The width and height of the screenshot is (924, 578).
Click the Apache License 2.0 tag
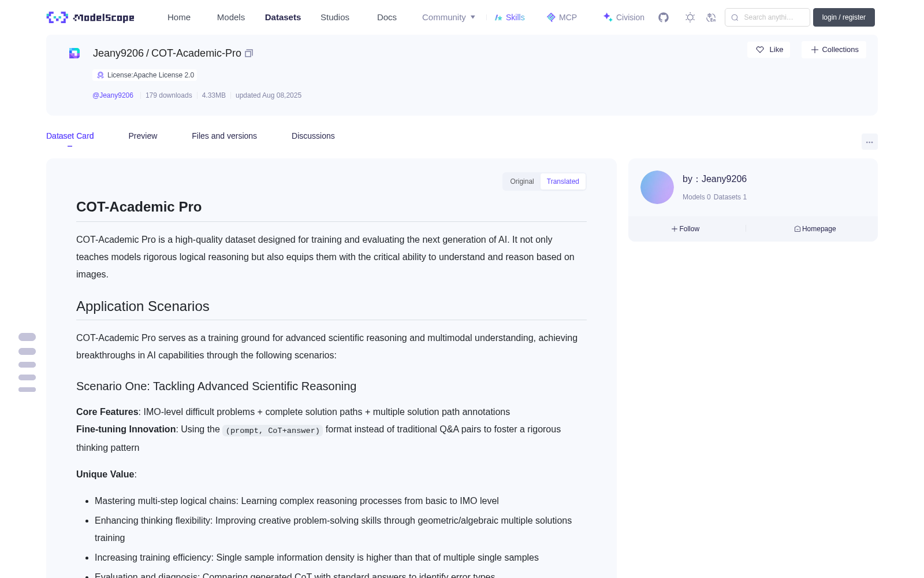click(145, 75)
